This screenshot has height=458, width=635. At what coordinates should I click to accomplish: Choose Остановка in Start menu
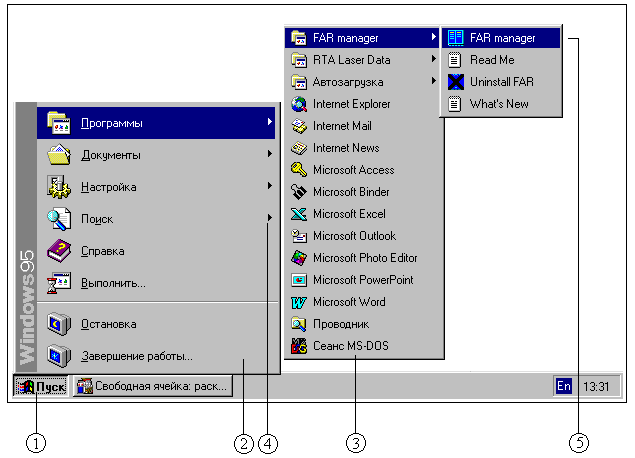tap(156, 324)
